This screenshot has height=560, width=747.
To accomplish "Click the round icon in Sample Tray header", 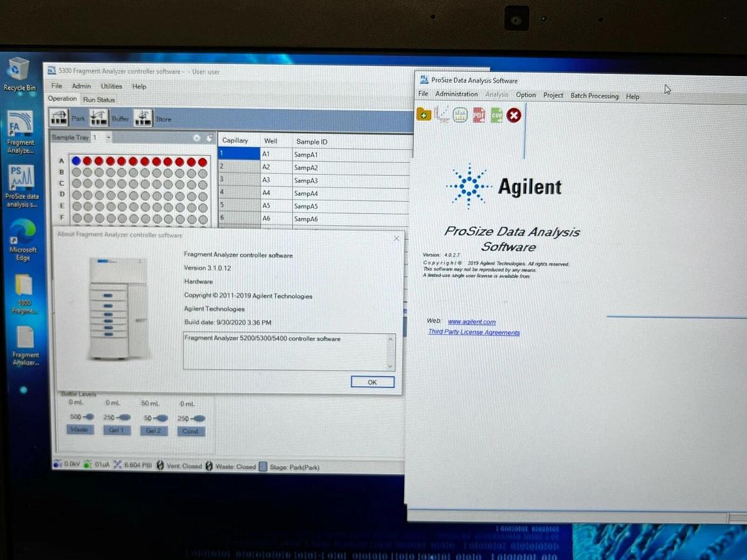I will coord(197,138).
